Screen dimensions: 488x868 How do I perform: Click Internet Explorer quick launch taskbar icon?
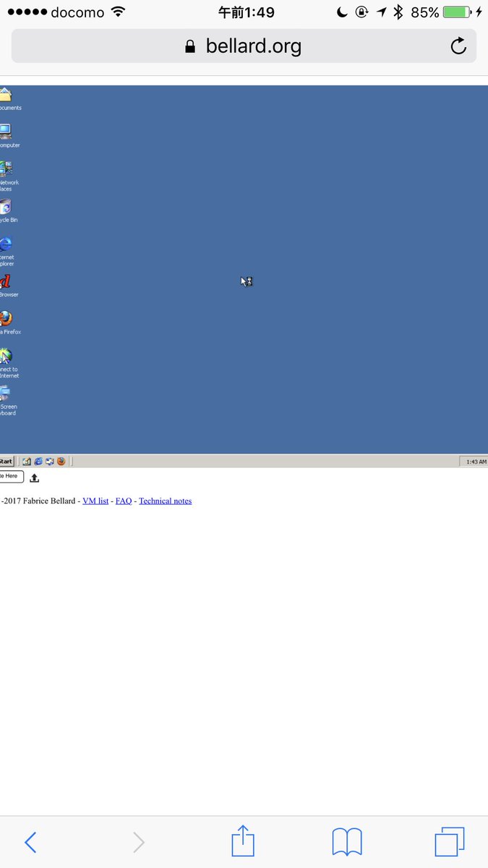(38, 461)
